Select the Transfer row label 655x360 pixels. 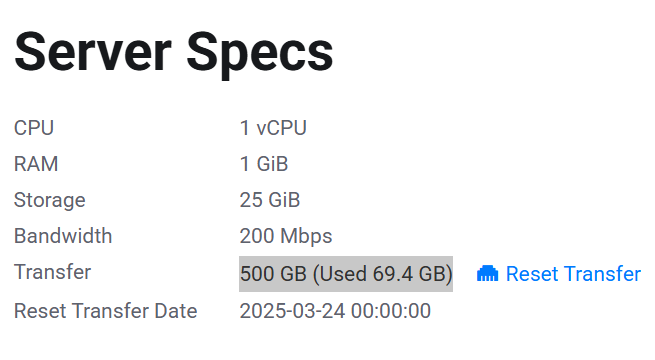[x=53, y=272]
